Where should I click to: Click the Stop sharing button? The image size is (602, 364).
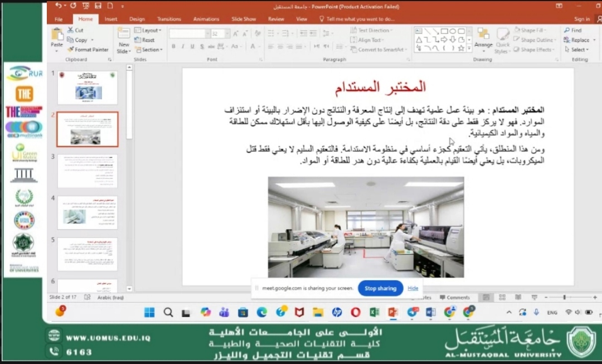[x=380, y=289]
